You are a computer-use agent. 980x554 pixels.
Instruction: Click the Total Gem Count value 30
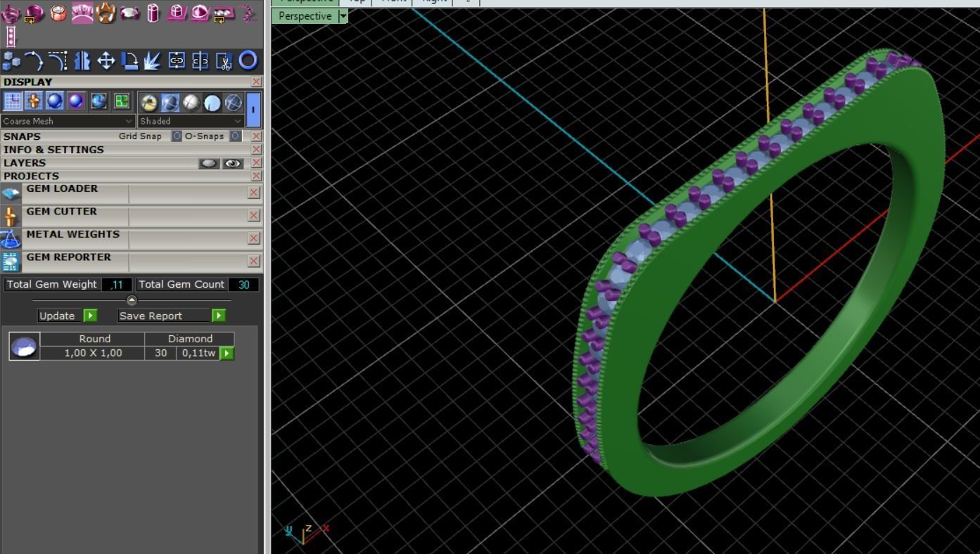(243, 285)
